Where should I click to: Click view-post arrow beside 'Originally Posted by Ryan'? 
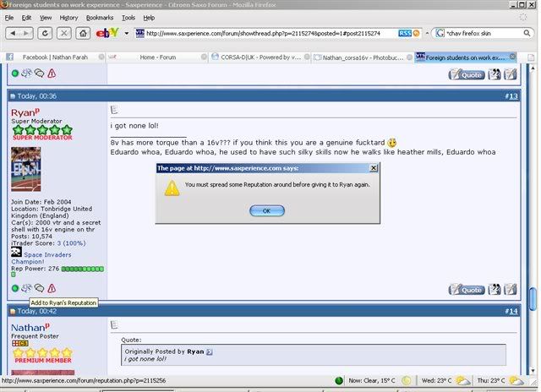click(x=210, y=351)
